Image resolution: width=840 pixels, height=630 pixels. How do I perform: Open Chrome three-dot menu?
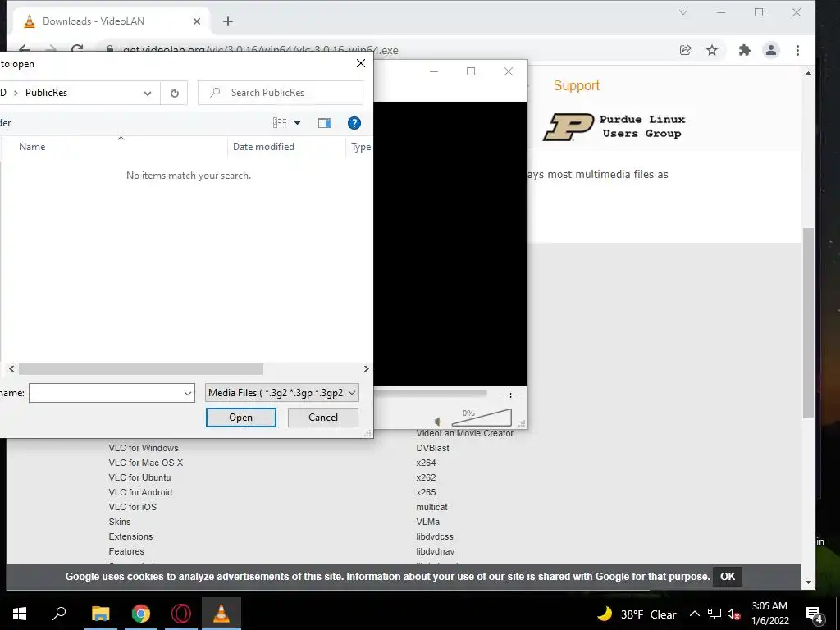point(797,50)
